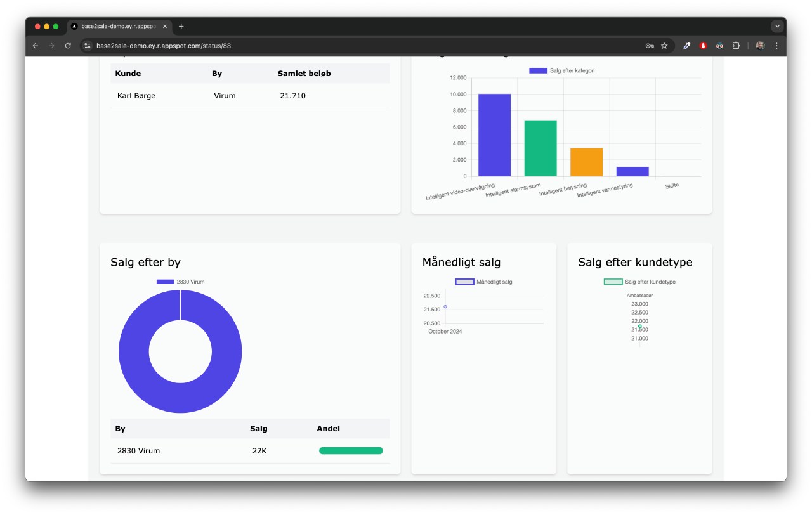The width and height of the screenshot is (812, 515).
Task: Open the Extensions puzzle piece menu
Action: tap(736, 46)
